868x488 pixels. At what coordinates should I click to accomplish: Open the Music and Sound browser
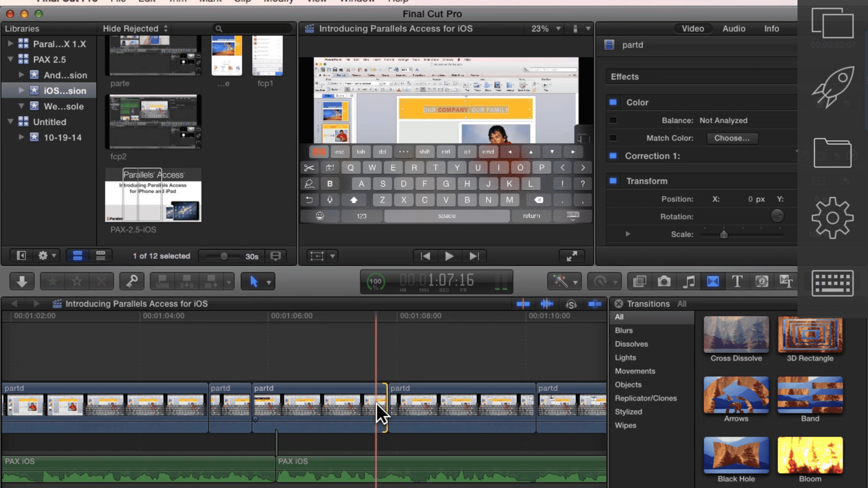[x=688, y=281]
